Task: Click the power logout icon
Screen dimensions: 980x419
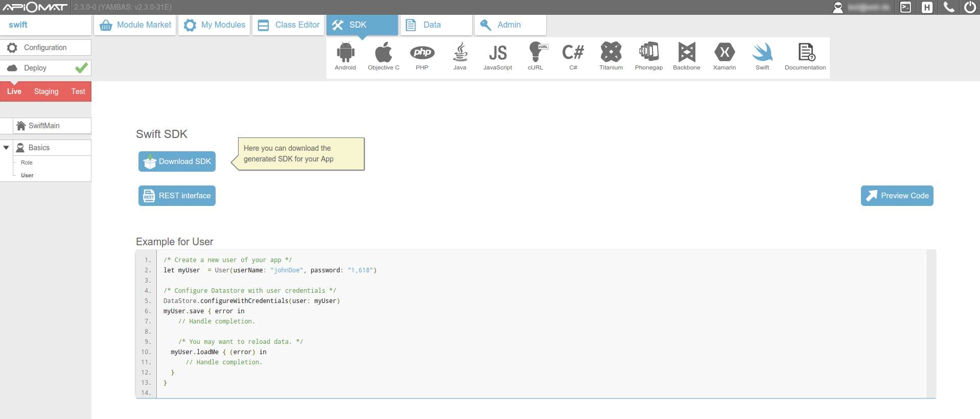Action: tap(970, 7)
